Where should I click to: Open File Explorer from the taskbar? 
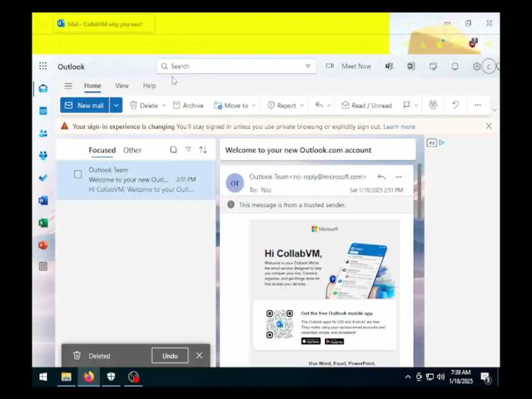click(66, 377)
